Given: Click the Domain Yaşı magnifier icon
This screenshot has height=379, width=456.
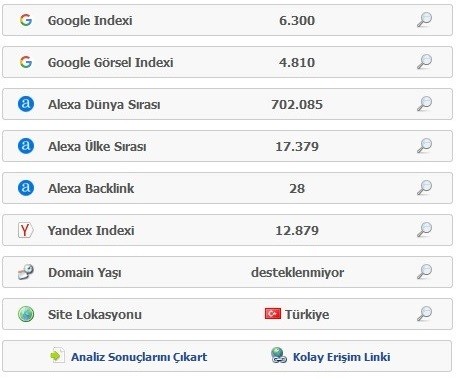Looking at the screenshot, I should pyautogui.click(x=424, y=272).
